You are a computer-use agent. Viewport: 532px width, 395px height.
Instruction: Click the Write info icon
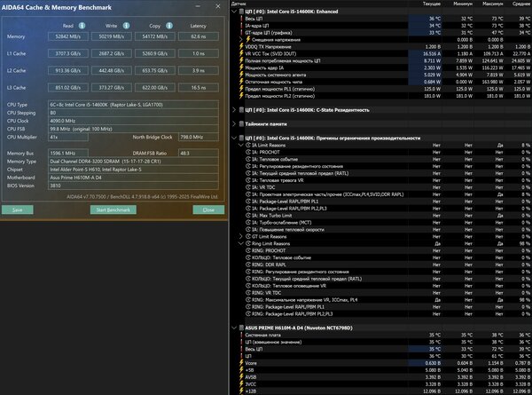[x=126, y=26]
